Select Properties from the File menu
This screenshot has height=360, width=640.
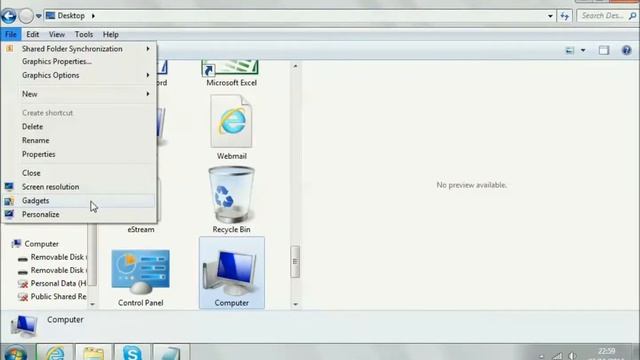pyautogui.click(x=79, y=154)
